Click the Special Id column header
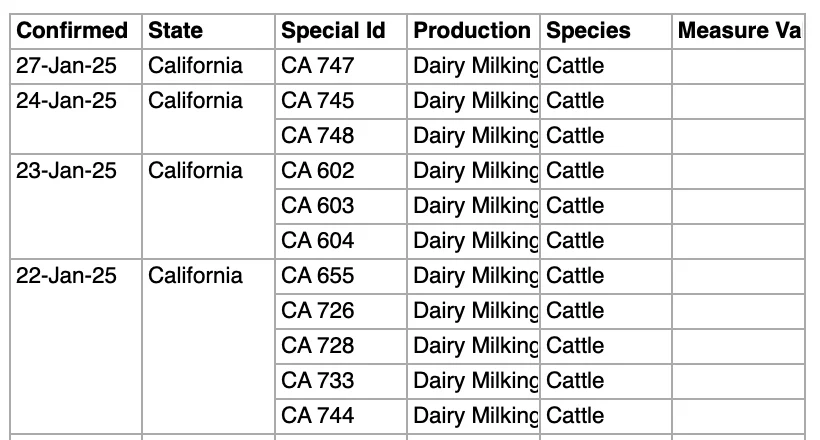The height and width of the screenshot is (440, 820). tap(341, 31)
